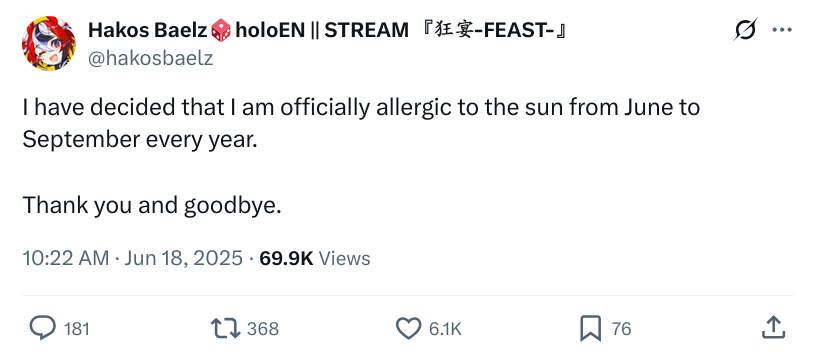Open the three-dot more options menu
Viewport: 815px width, 361px height.
pyautogui.click(x=782, y=30)
